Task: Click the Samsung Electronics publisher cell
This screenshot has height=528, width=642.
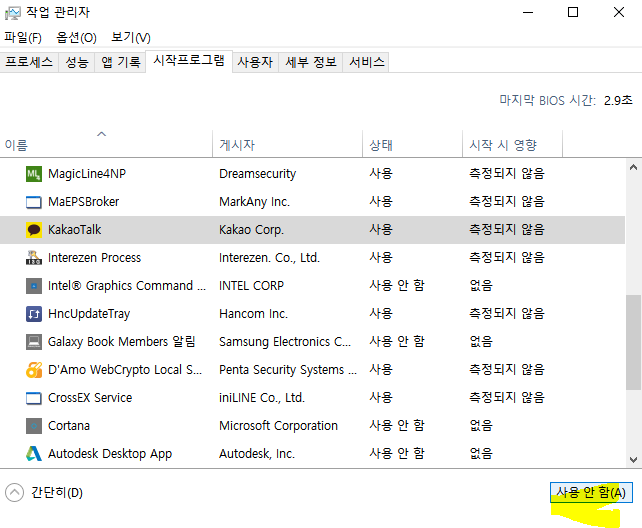Action: 285,342
